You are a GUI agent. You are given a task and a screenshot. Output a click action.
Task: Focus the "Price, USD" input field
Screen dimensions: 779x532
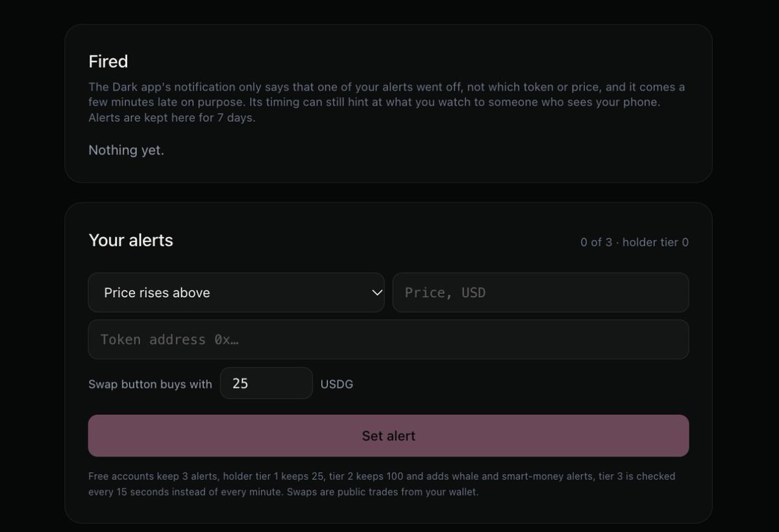(x=541, y=293)
